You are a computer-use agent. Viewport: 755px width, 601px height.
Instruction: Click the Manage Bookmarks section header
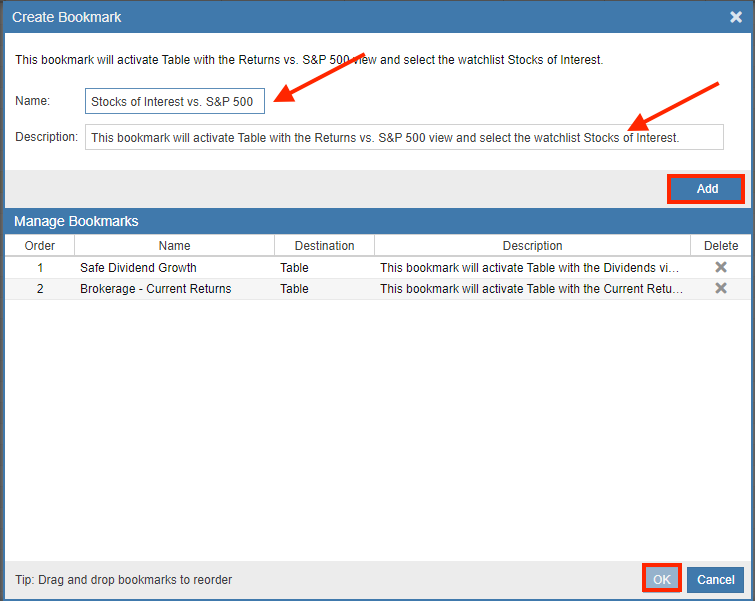click(x=378, y=221)
